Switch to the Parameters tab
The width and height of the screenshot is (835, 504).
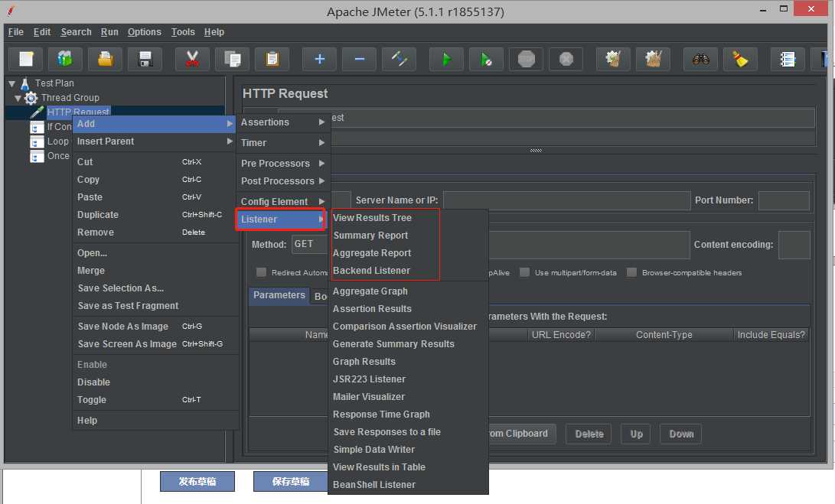click(x=279, y=295)
